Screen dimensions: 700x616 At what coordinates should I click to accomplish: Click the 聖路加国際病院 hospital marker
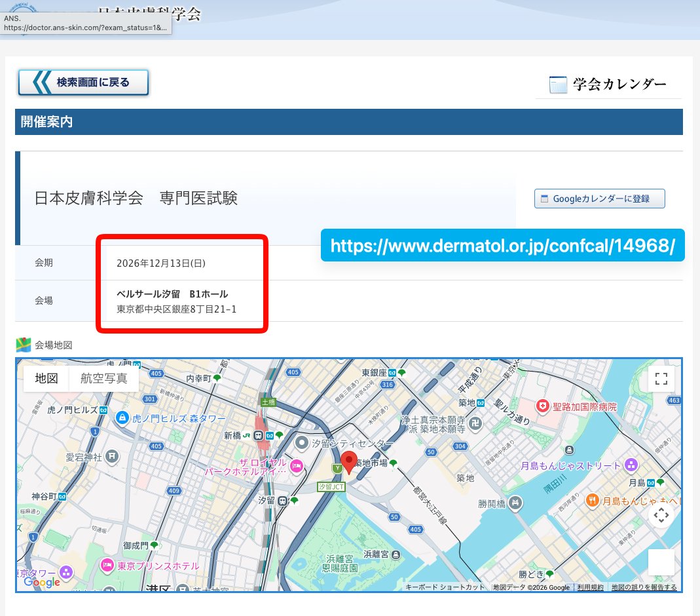[542, 406]
